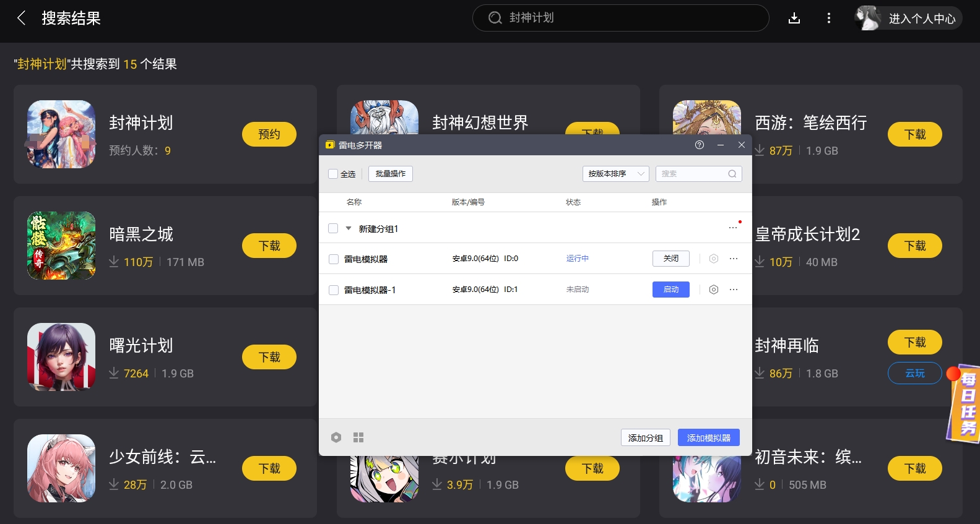980x524 pixels.
Task: Open the 皇帝成长计划2 title
Action: click(x=808, y=234)
